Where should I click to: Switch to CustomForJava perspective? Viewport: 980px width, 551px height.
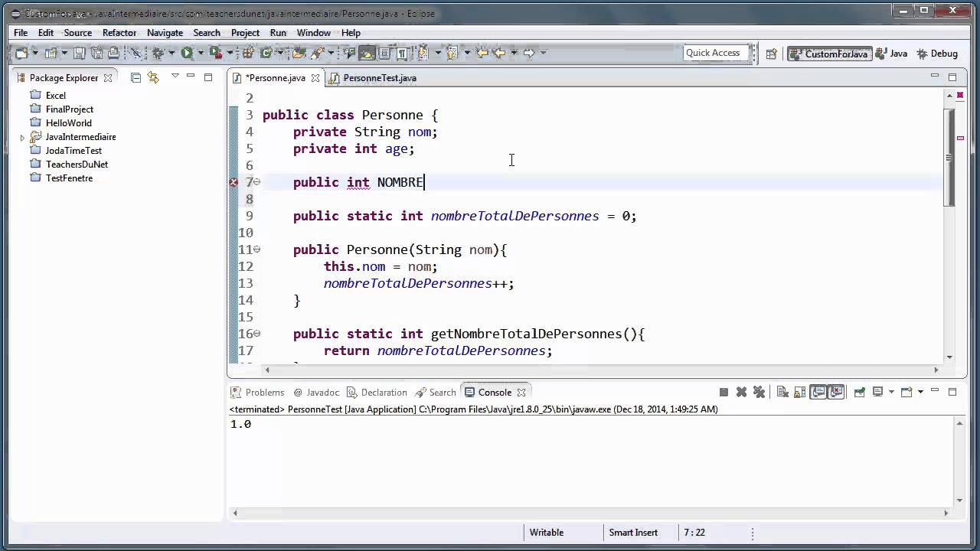coord(830,54)
